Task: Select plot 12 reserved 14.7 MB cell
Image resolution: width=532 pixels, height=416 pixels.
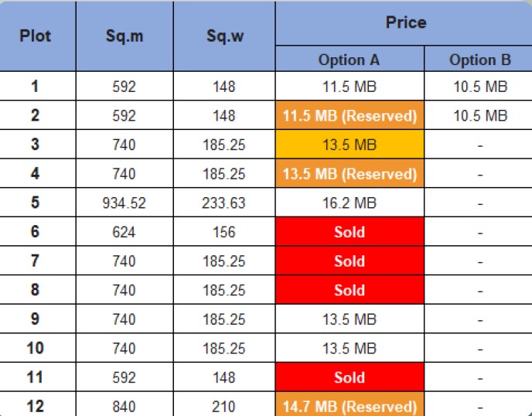Action: 350,405
